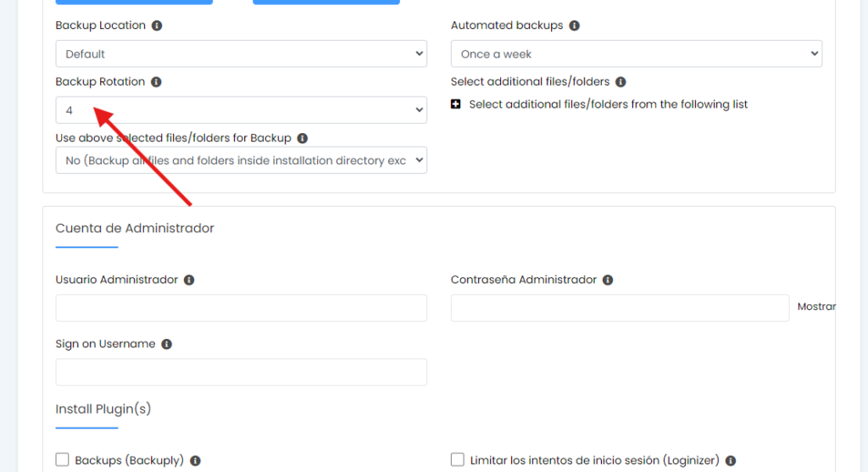Image resolution: width=868 pixels, height=472 pixels.
Task: Open the Backup Rotation dropdown showing 4
Action: [x=241, y=110]
